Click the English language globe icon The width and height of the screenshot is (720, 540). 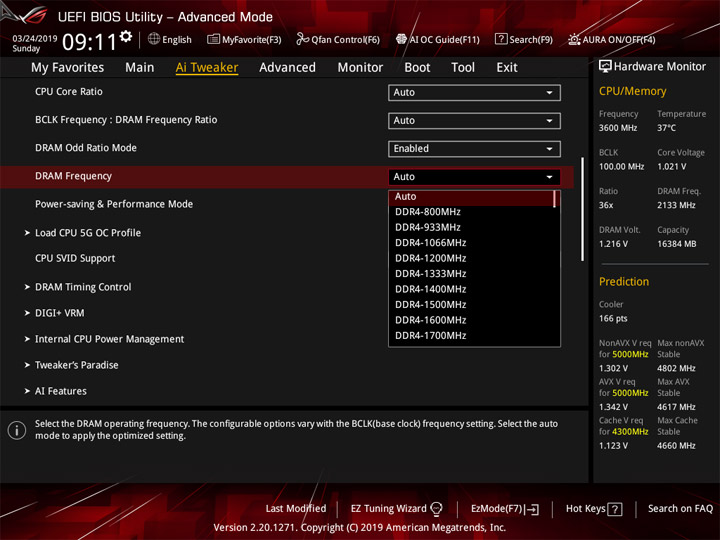154,39
